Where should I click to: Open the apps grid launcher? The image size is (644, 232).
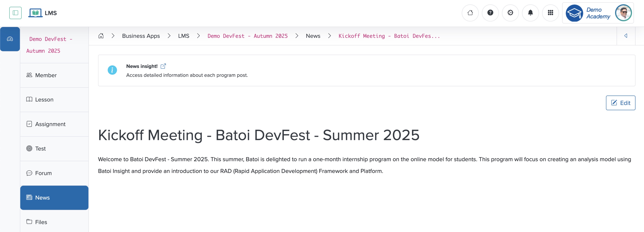[x=550, y=13]
